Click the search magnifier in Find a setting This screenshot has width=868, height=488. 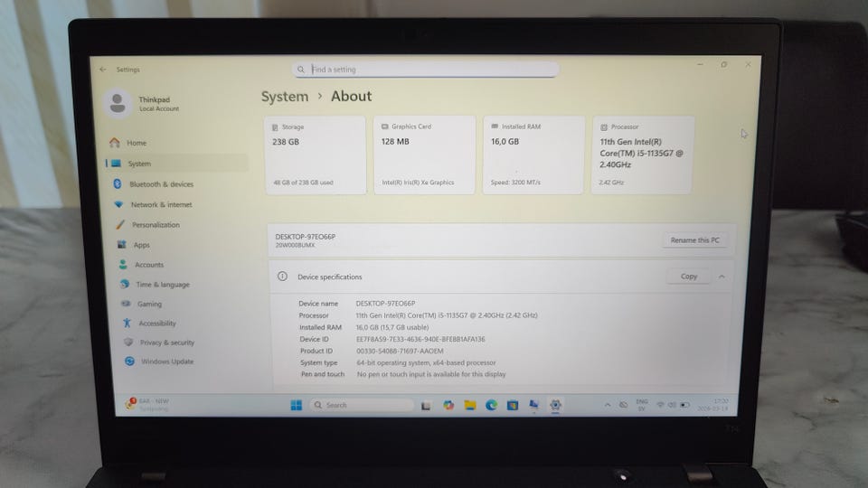point(300,70)
